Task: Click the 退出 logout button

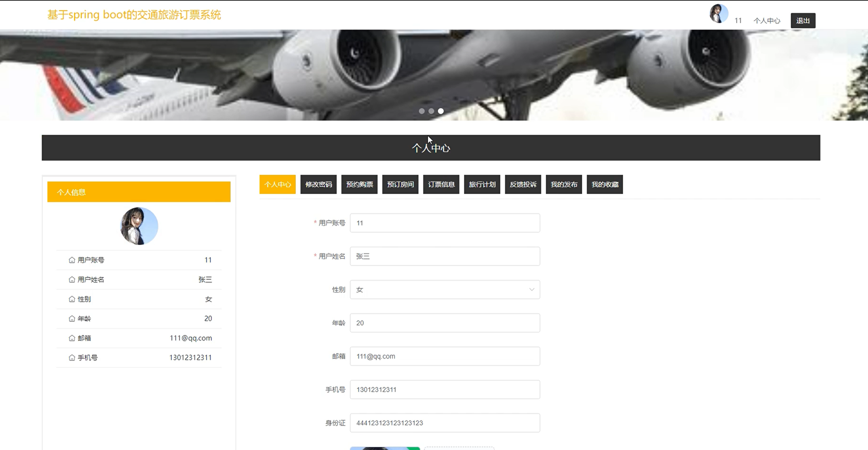Action: pos(803,21)
